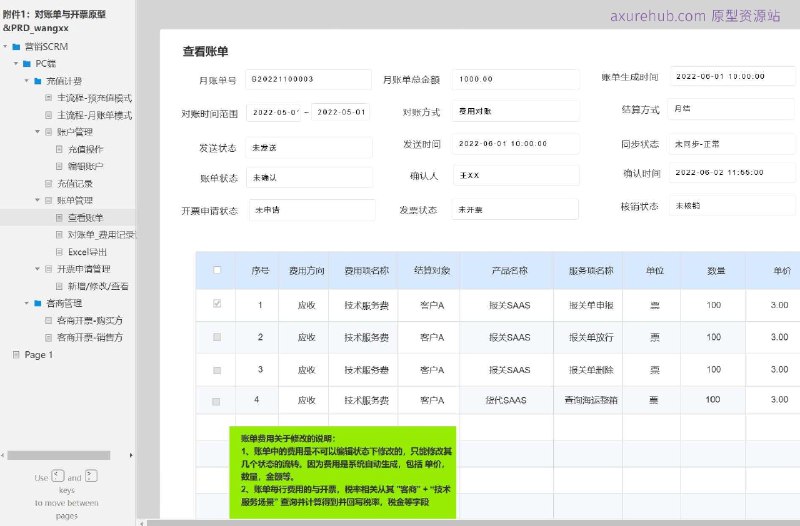Viewport: 800px width, 526px height.
Task: Click the 对账方式 field
Action: coord(515,111)
